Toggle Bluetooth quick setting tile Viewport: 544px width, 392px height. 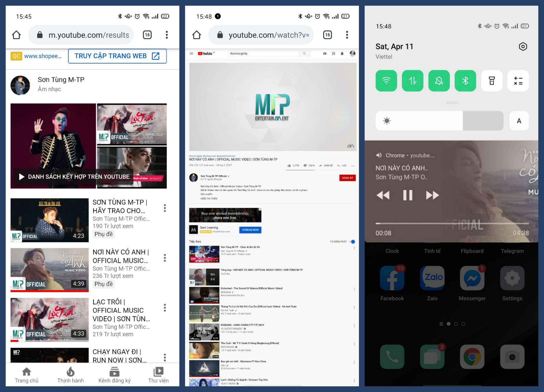click(x=465, y=81)
